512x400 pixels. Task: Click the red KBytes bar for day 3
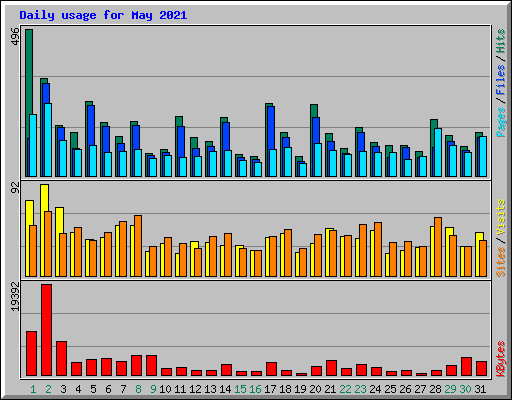(61, 359)
